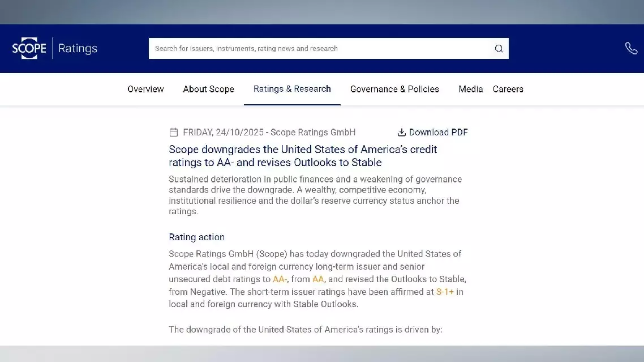Screen dimensions: 644x362
Task: Open the previous AA rating link
Action: 318,279
